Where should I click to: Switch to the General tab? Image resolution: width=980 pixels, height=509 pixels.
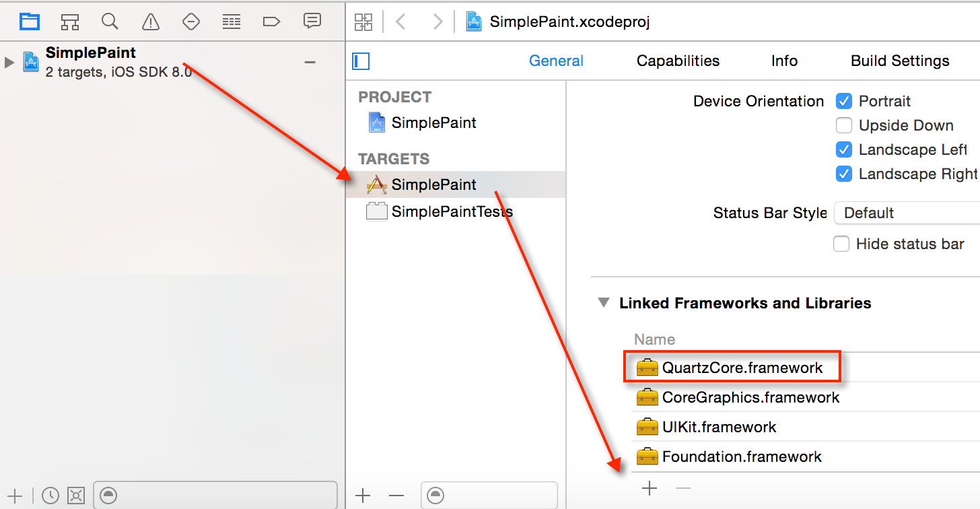556,61
